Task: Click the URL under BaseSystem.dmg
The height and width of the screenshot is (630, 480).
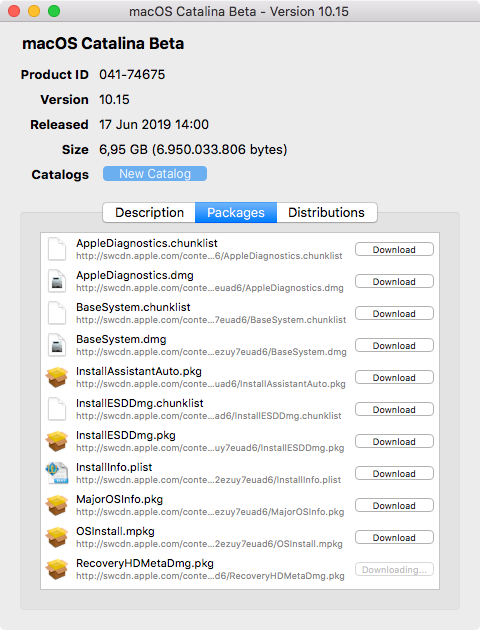Action: click(211, 352)
